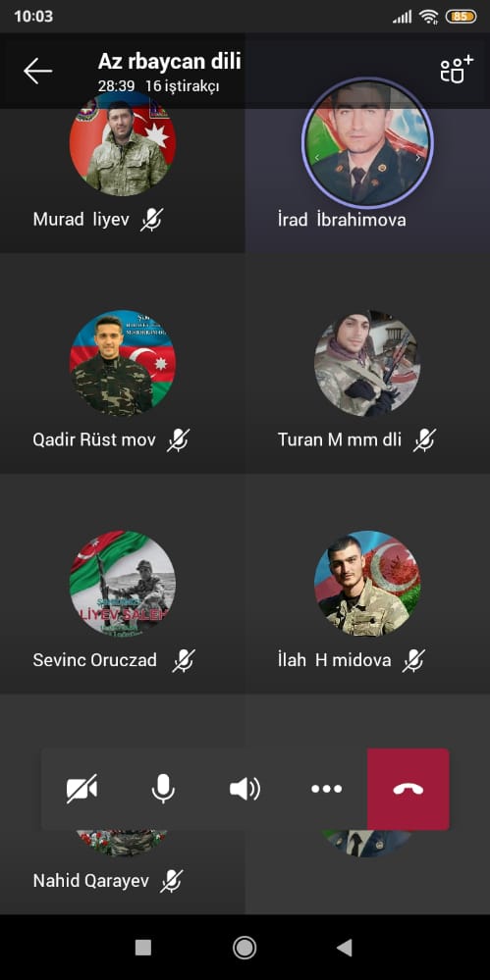Open the add participants icon

point(457,70)
